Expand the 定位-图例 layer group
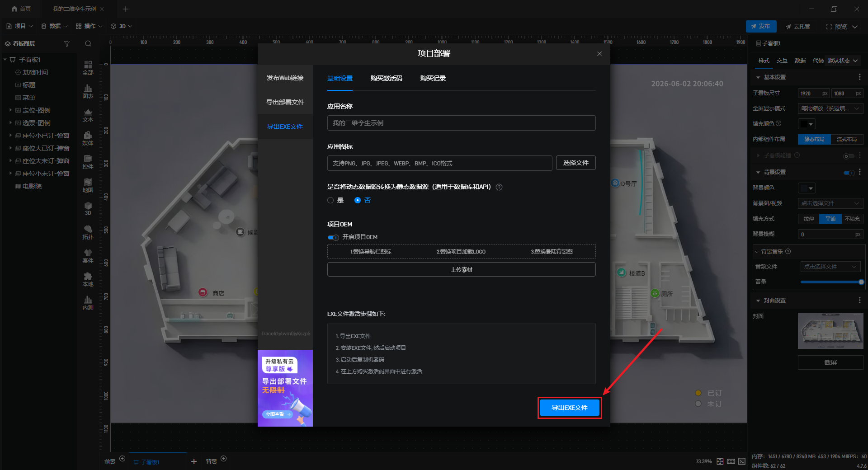This screenshot has width=868, height=470. 10,110
